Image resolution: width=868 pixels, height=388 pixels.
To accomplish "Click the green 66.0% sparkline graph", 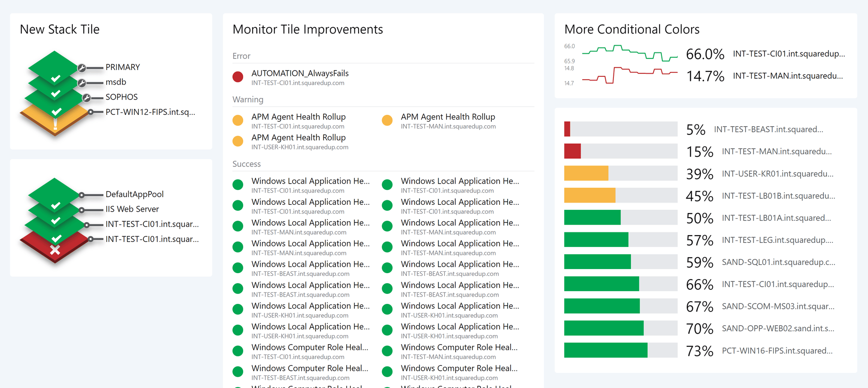I will pos(629,53).
